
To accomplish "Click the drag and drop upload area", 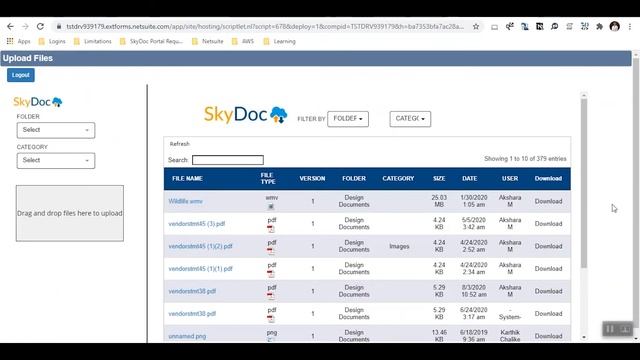I will [x=70, y=213].
